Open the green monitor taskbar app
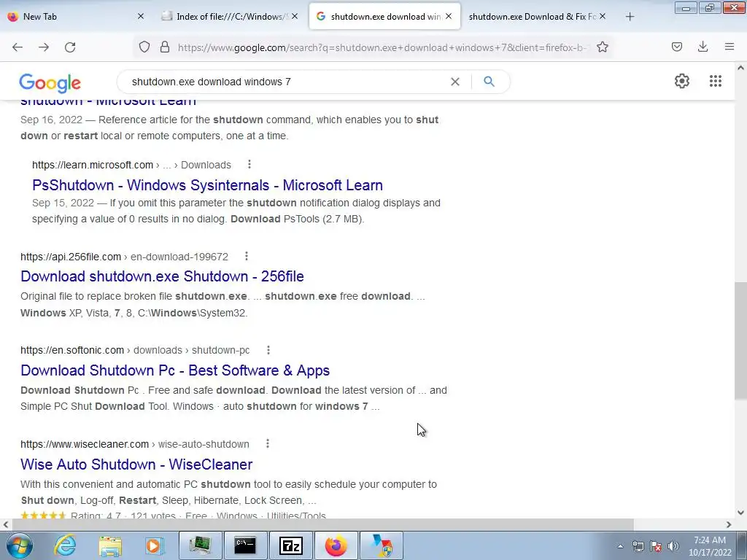Viewport: 747px width, 560px height. click(x=200, y=545)
